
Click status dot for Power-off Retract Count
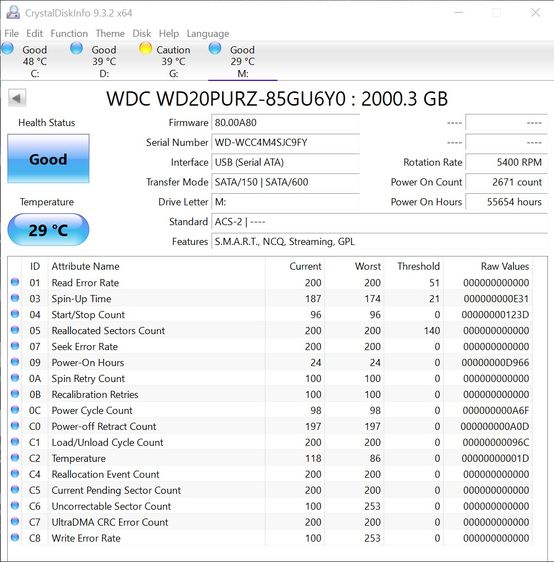[15, 425]
